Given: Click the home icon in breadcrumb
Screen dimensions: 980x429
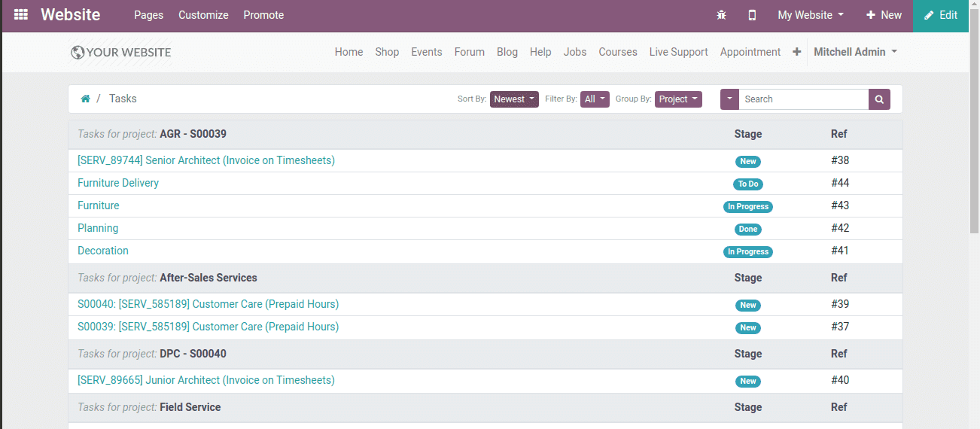Looking at the screenshot, I should click(86, 99).
